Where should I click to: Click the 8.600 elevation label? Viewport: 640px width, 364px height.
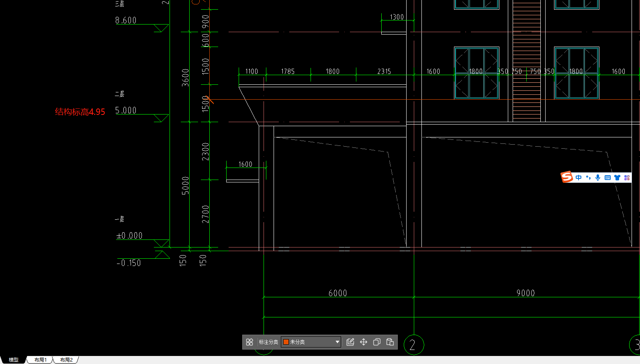coord(126,20)
